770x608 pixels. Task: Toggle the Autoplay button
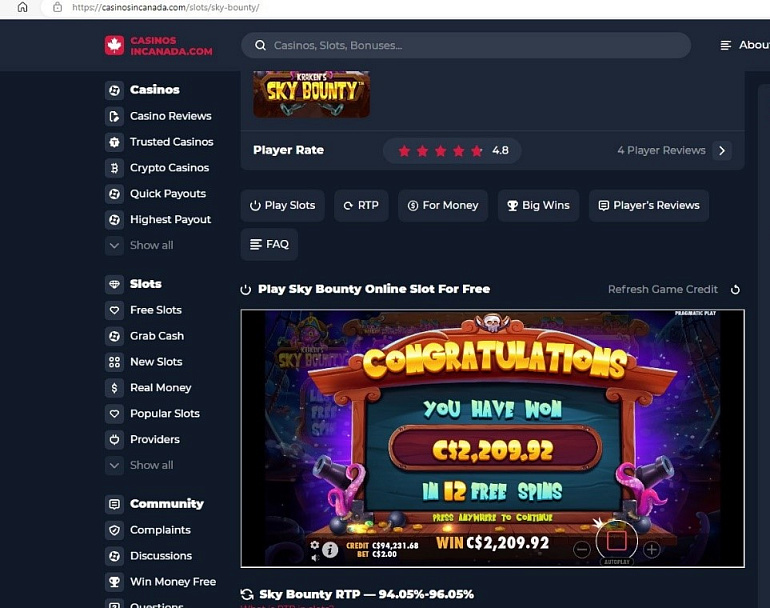(617, 561)
